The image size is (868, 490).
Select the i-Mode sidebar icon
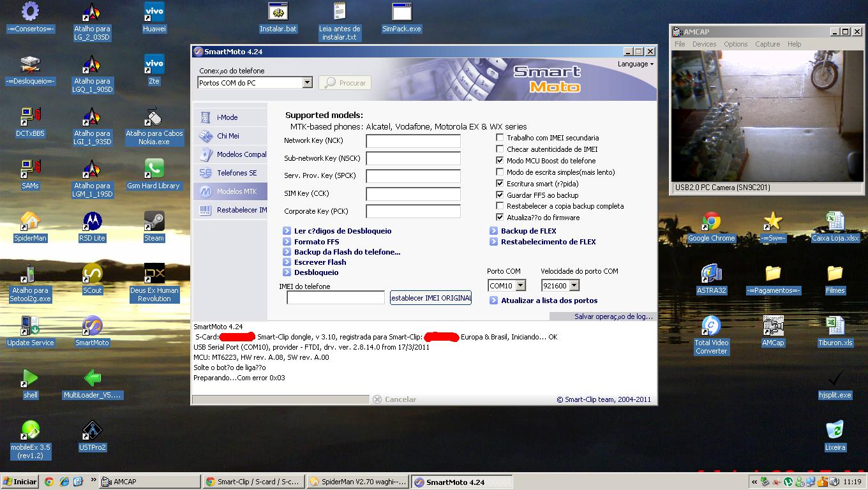(x=206, y=117)
